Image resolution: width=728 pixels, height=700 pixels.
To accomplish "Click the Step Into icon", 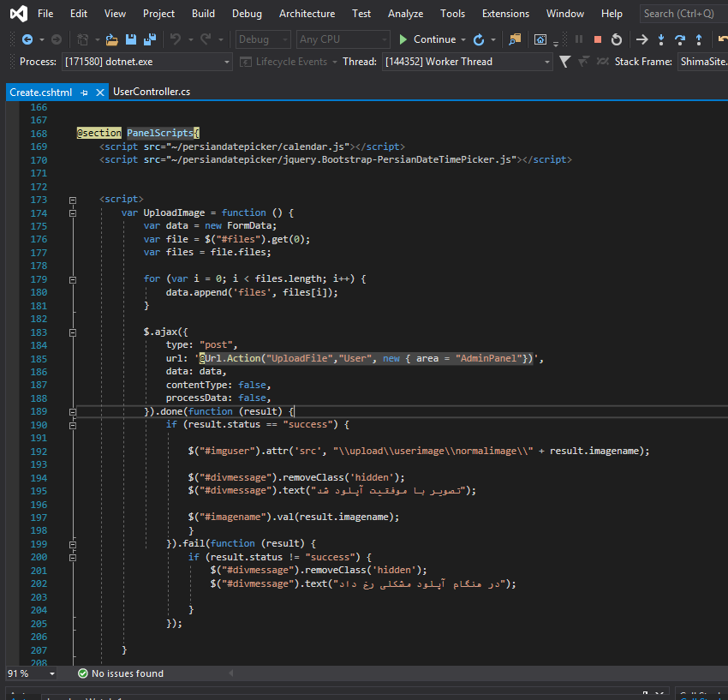I will [661, 39].
